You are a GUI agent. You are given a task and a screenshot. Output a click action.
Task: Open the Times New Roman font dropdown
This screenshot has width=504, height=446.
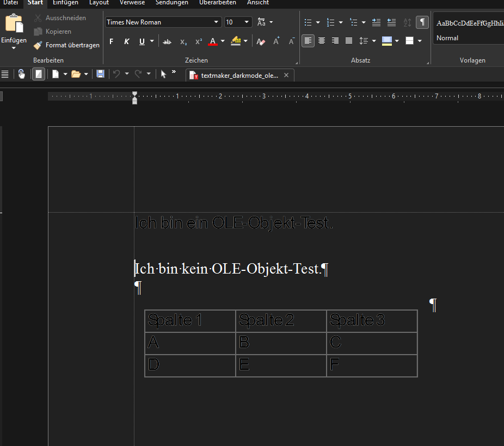[216, 22]
